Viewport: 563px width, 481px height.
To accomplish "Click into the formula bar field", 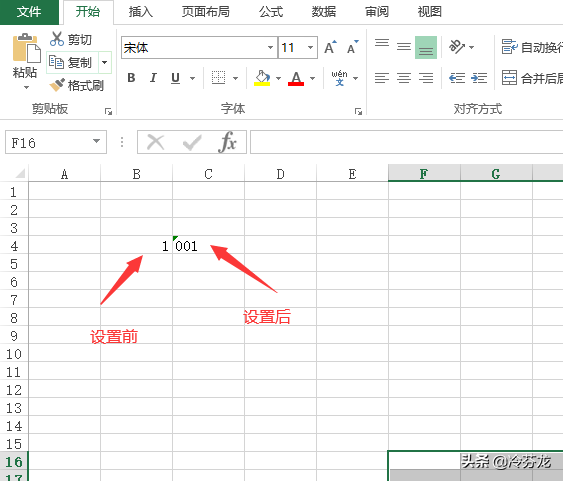I will point(406,142).
